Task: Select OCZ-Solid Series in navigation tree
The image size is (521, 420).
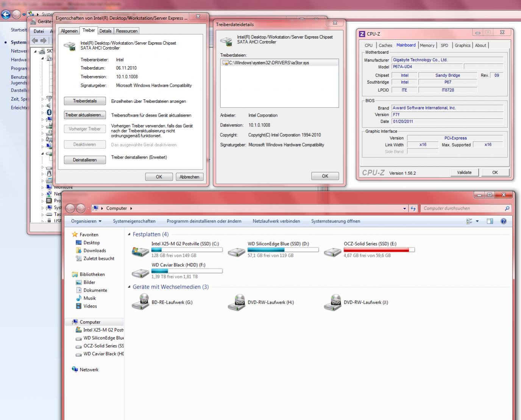Action: click(x=103, y=346)
